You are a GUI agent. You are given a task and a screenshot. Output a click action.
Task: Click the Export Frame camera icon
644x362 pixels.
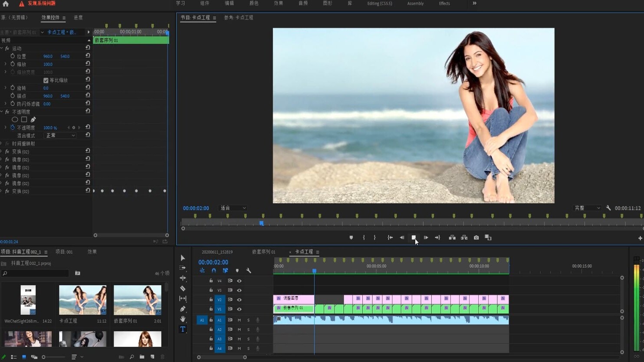(476, 238)
